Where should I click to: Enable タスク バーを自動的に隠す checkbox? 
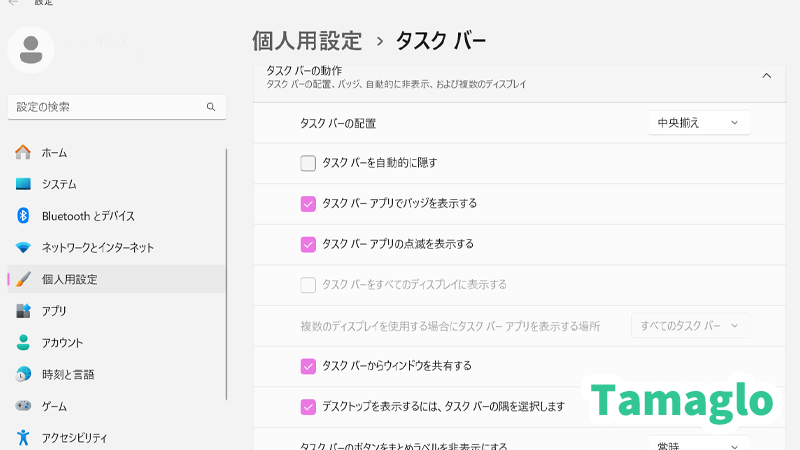tap(308, 163)
